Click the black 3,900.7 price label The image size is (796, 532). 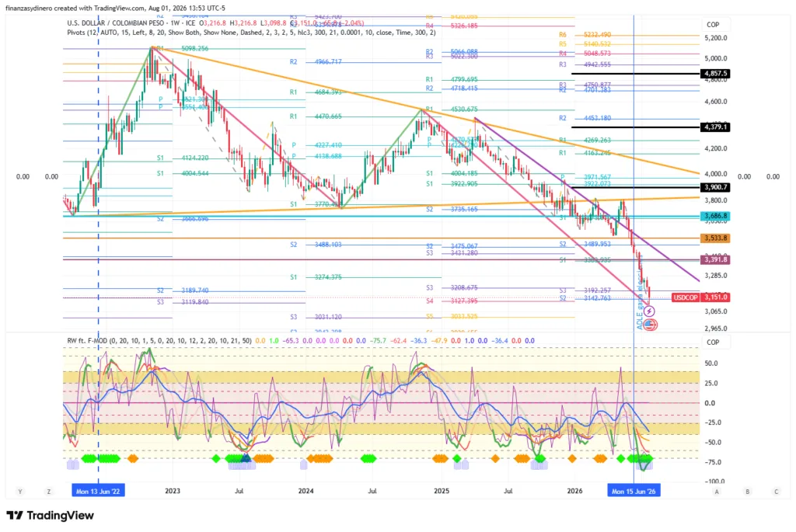click(x=715, y=187)
